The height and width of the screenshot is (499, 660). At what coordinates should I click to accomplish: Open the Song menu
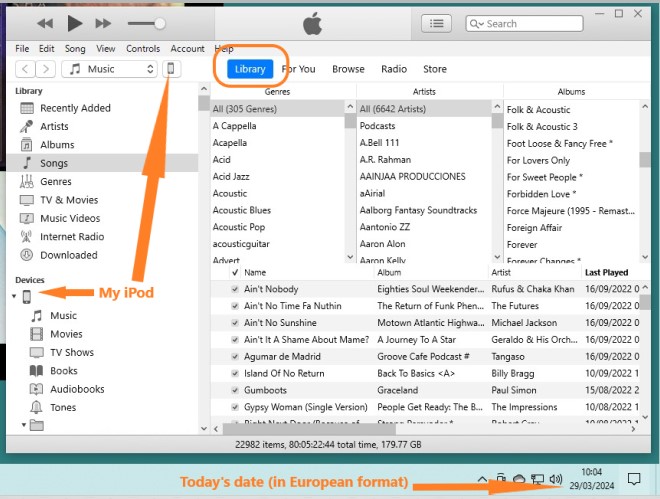point(75,49)
